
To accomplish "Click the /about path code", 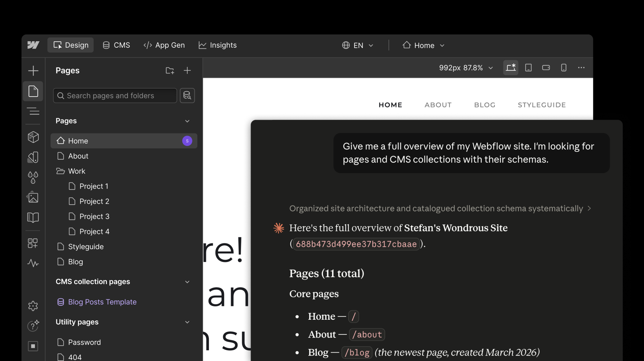I will click(x=367, y=334).
